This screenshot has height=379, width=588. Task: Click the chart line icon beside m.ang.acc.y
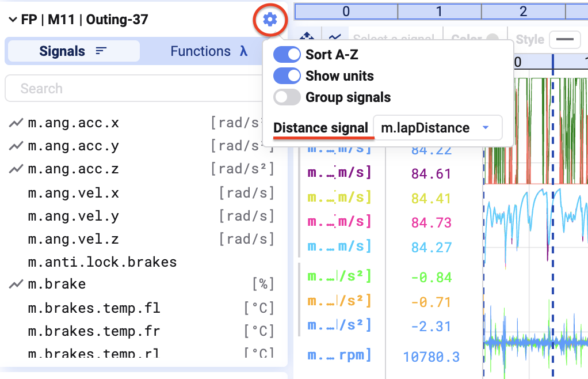coord(16,146)
